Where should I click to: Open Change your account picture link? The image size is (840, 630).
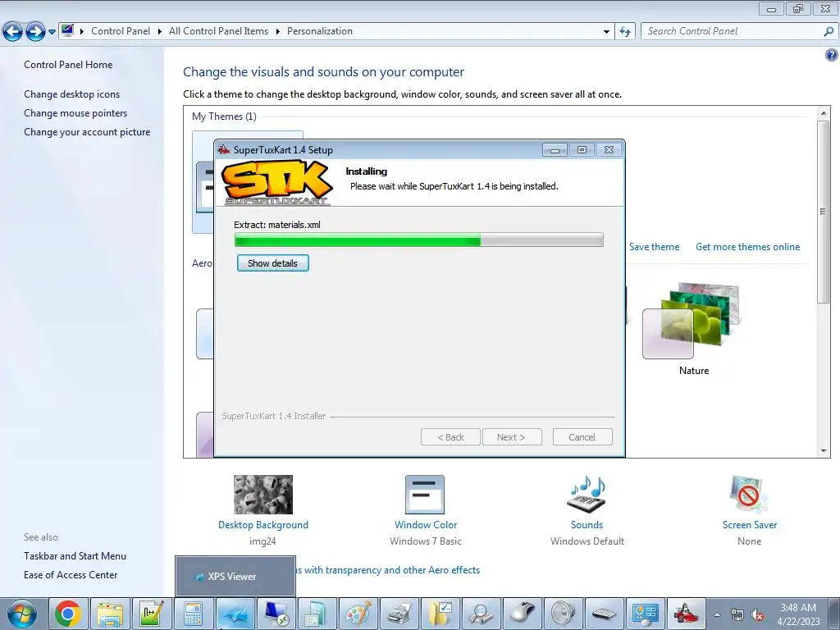point(87,132)
